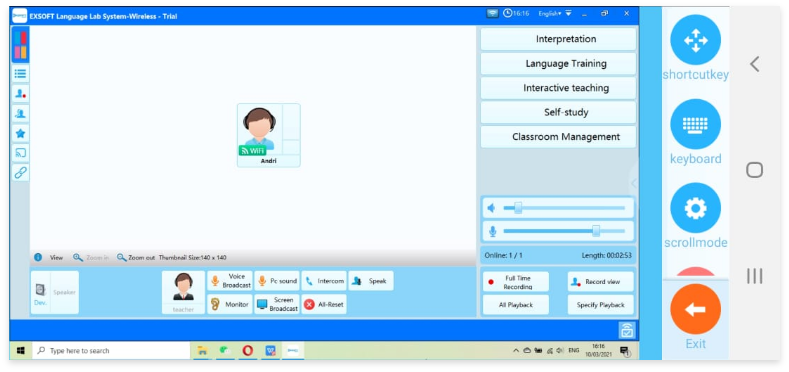Select student Andri thumbnail
The height and width of the screenshot is (372, 789).
[x=269, y=135]
